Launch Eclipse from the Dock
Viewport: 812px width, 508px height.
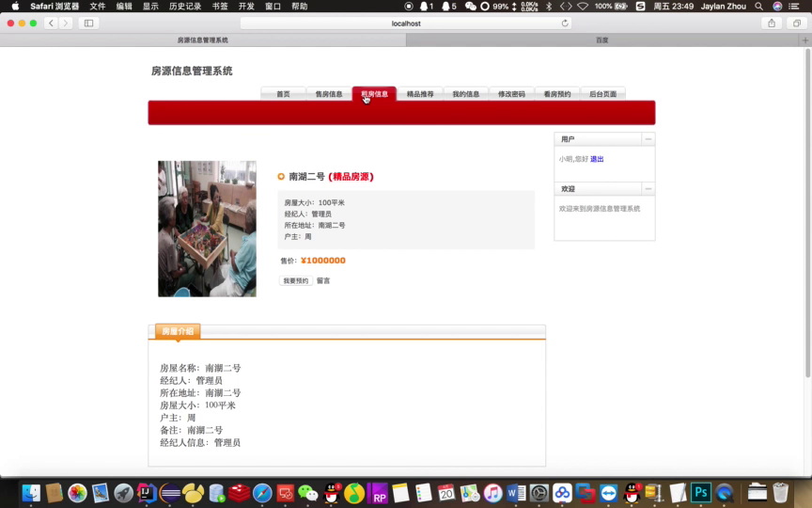170,492
